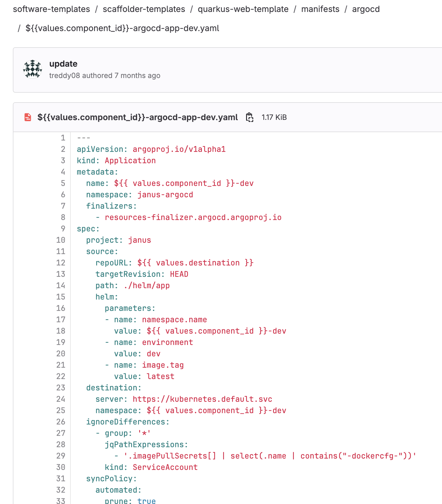Image resolution: width=442 pixels, height=504 pixels.
Task: Select line number 31
Action: point(61,479)
